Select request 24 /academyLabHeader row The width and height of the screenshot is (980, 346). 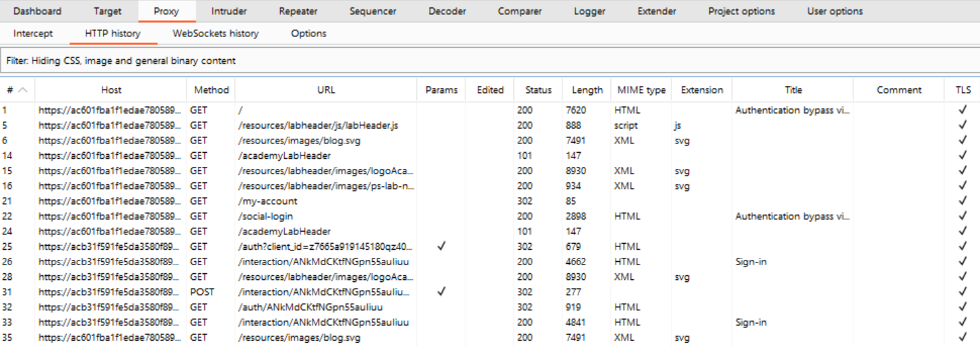click(490, 232)
